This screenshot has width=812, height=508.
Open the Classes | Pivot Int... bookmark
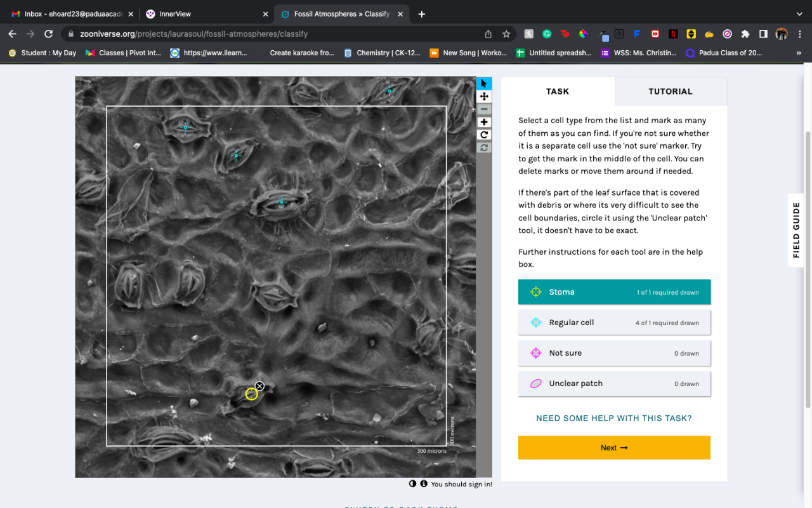pyautogui.click(x=124, y=53)
